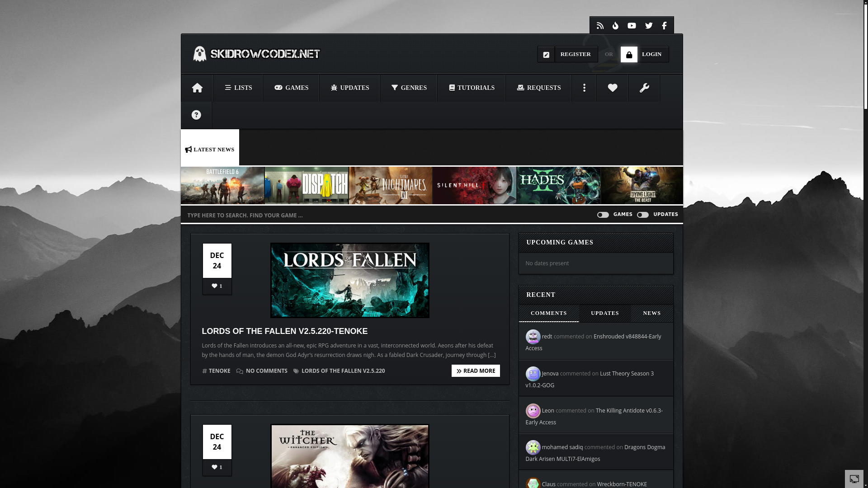The image size is (868, 488).
Task: Open the YouTube channel icon
Action: coord(632,26)
